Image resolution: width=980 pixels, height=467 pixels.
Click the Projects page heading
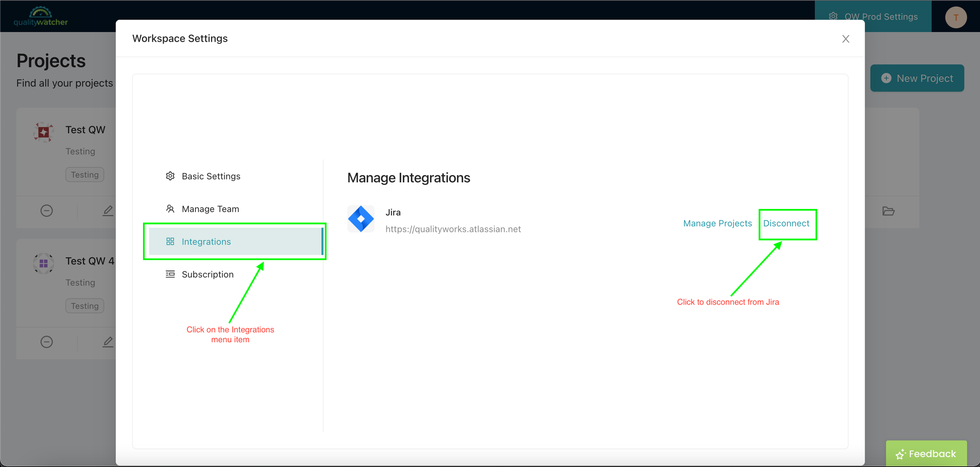(51, 61)
